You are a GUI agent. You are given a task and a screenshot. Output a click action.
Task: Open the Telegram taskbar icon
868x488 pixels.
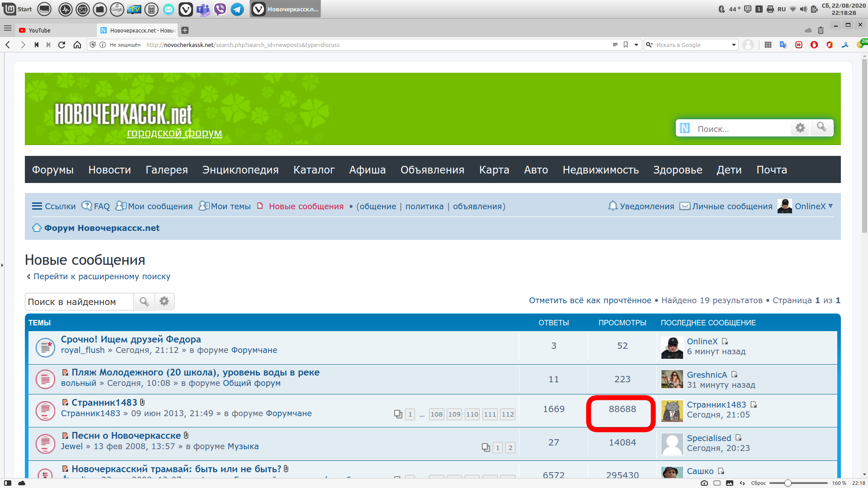(x=237, y=9)
